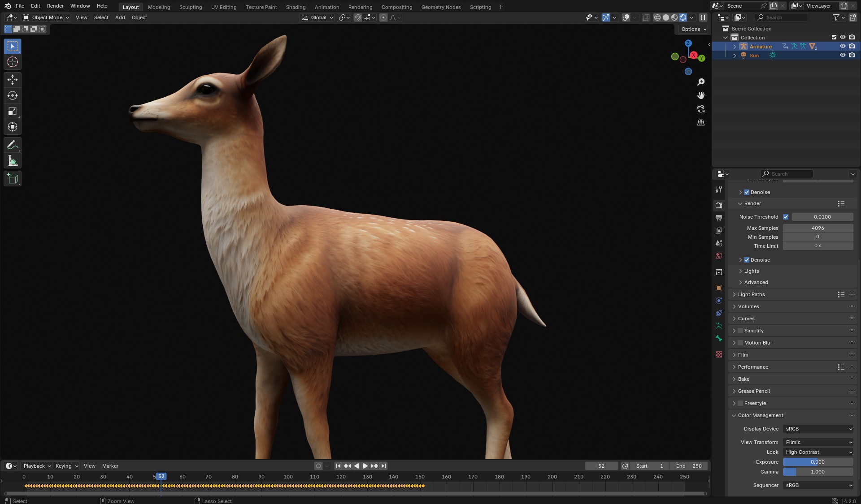Switch to the Shading workspace tab
Screen dimensions: 861x504
296,7
